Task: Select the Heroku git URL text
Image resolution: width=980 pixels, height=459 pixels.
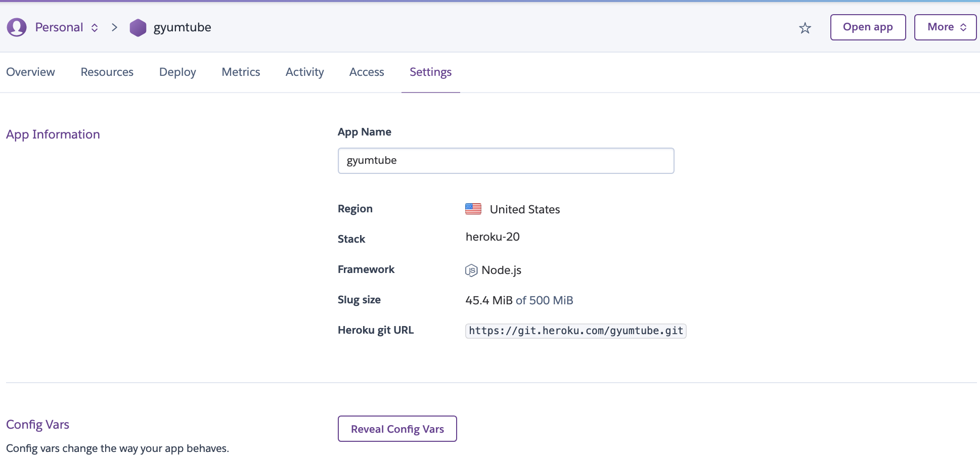Action: coord(575,331)
